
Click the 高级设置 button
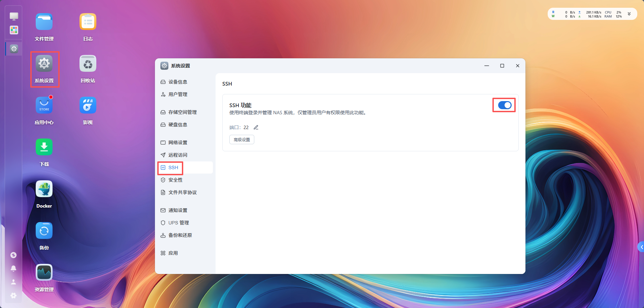(x=242, y=140)
